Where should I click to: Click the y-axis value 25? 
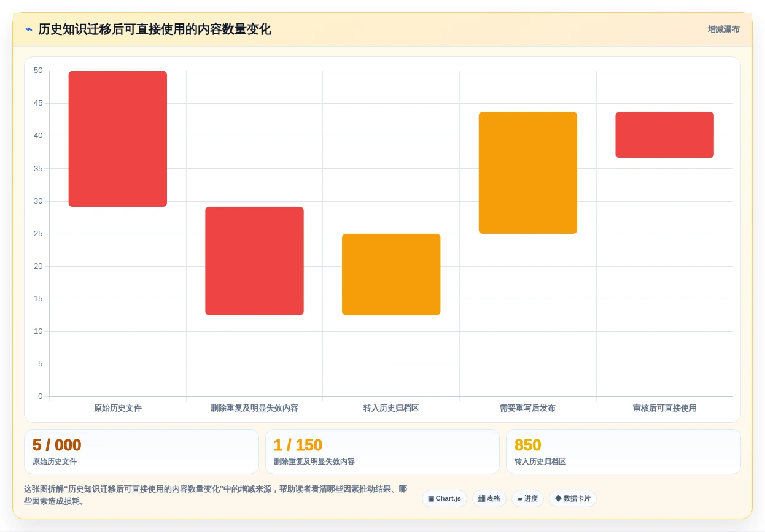(38, 234)
